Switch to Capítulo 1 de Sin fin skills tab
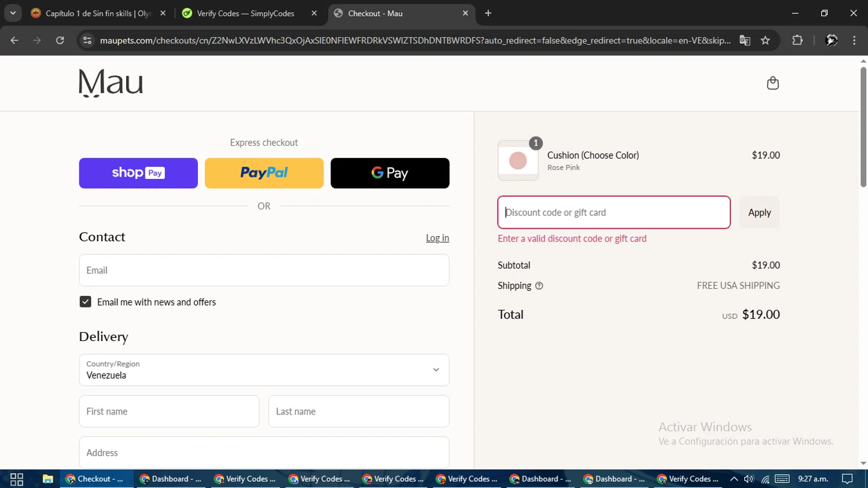The width and height of the screenshot is (868, 488). coord(99,13)
